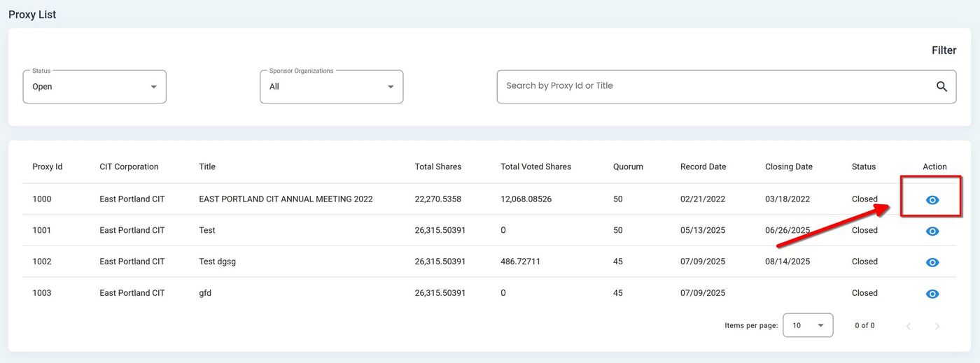Click the Quorum column header

[x=628, y=166]
